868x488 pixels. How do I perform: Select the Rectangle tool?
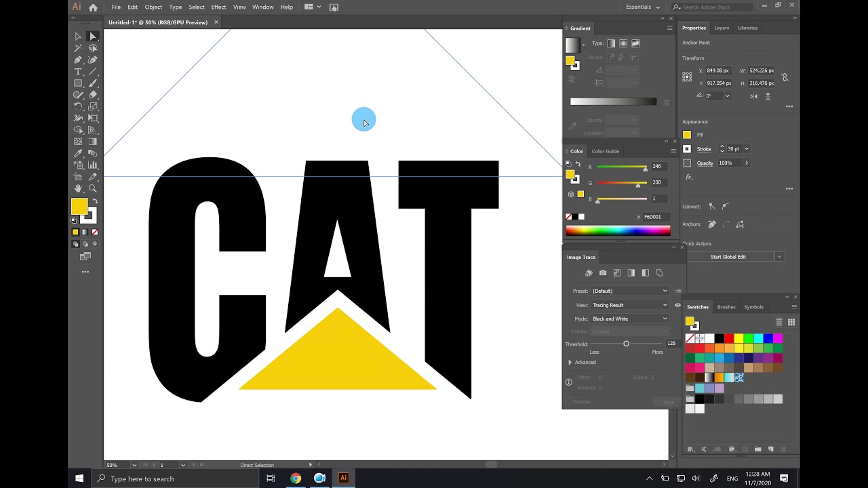[x=78, y=83]
